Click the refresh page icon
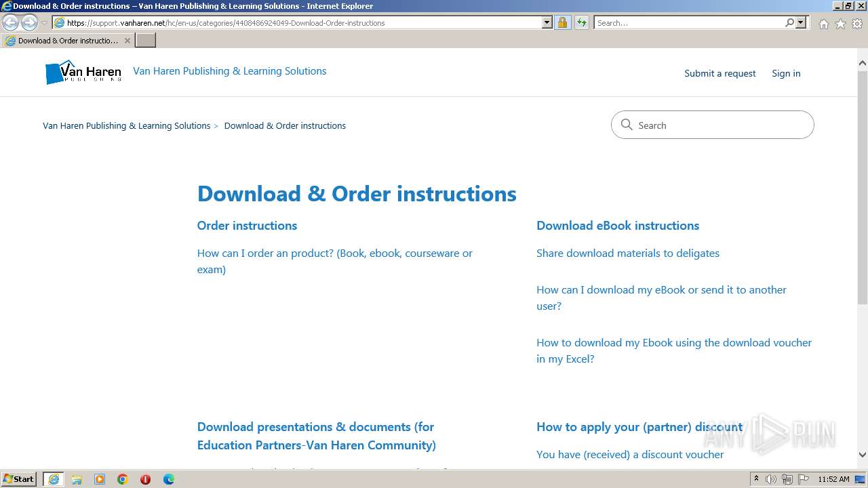Screen dimensions: 868x488 [x=582, y=22]
